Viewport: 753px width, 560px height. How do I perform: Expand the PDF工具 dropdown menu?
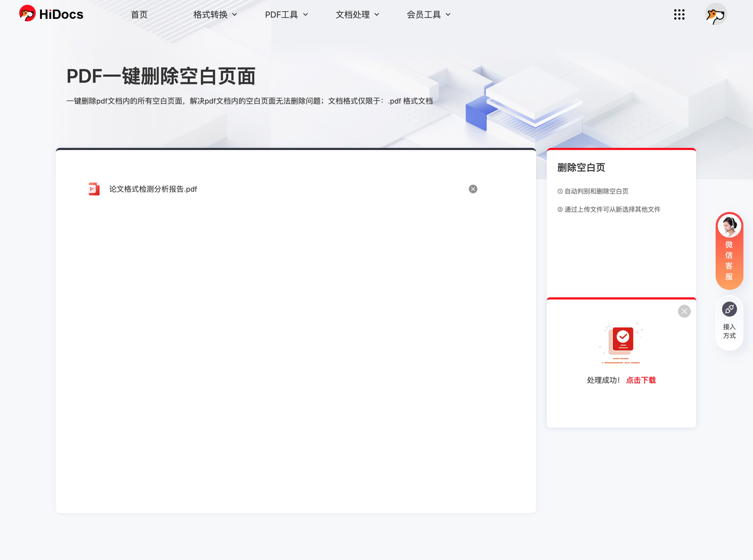click(x=286, y=15)
